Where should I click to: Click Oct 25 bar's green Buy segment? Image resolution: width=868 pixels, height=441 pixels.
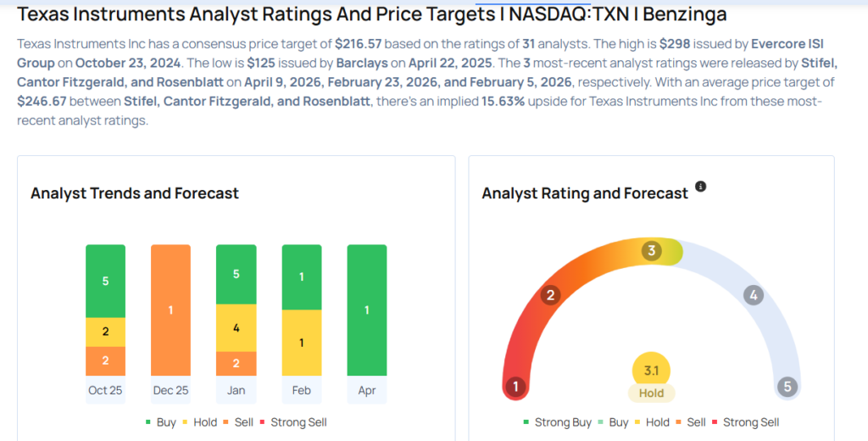point(105,281)
